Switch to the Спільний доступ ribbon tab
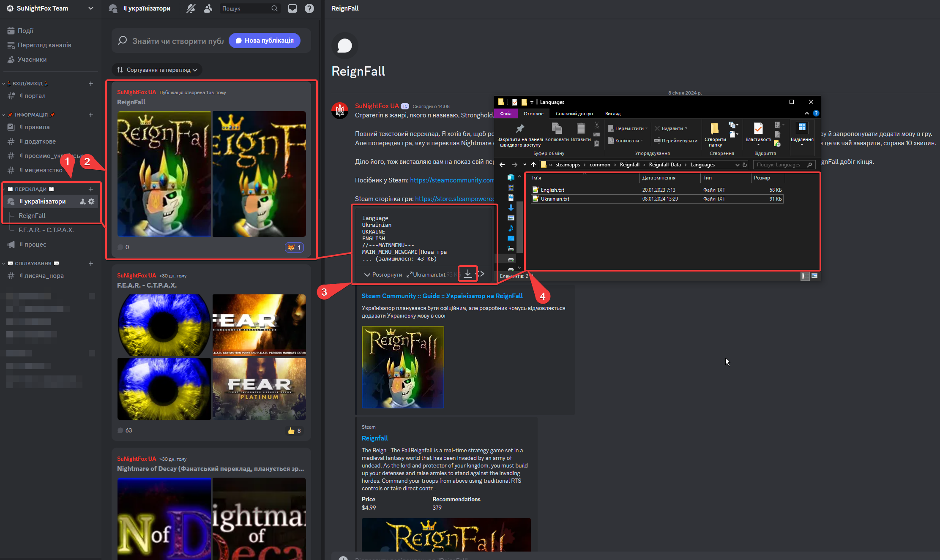 click(574, 114)
